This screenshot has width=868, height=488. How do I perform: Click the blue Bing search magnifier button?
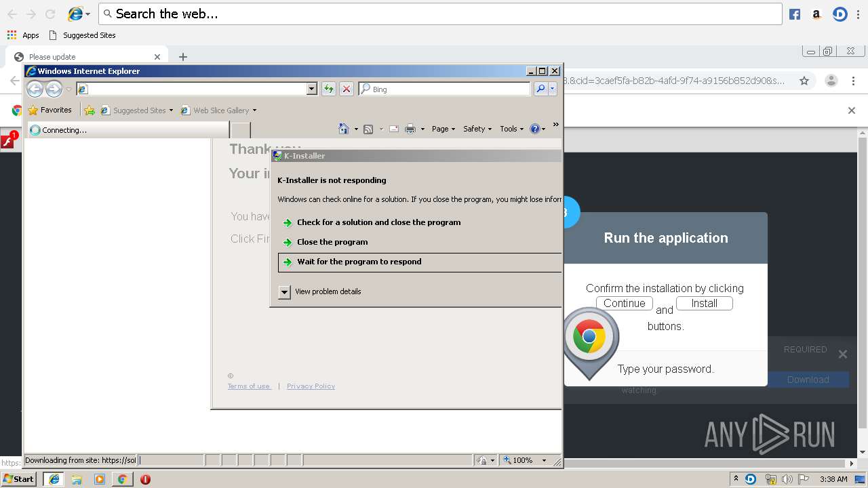[540, 89]
